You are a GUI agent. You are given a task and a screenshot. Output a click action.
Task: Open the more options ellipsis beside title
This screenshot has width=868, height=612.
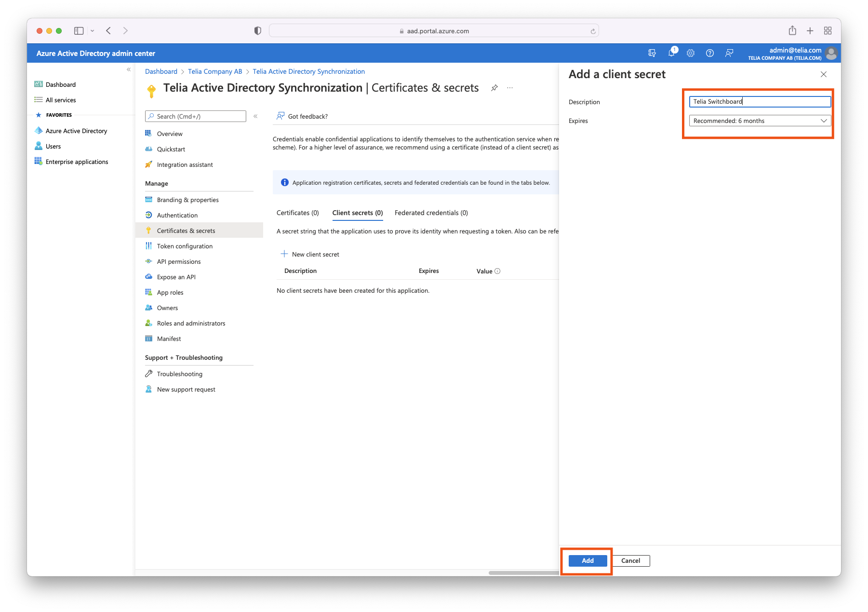(510, 88)
